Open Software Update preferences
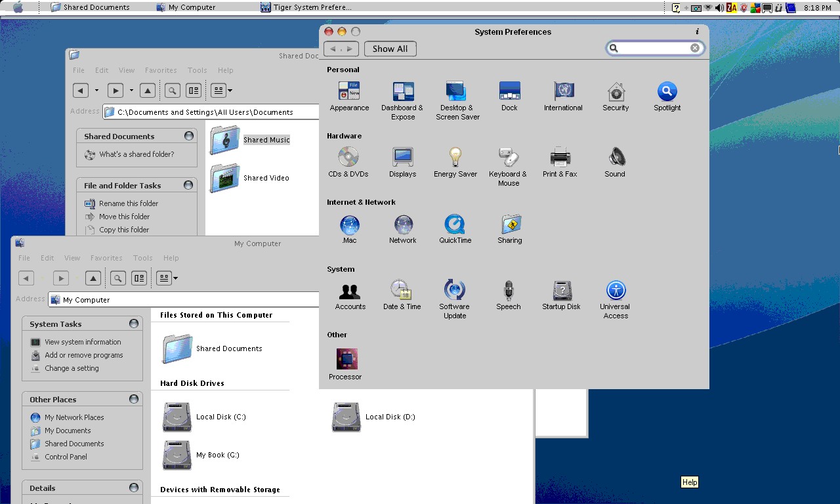This screenshot has width=840, height=504. tap(454, 299)
